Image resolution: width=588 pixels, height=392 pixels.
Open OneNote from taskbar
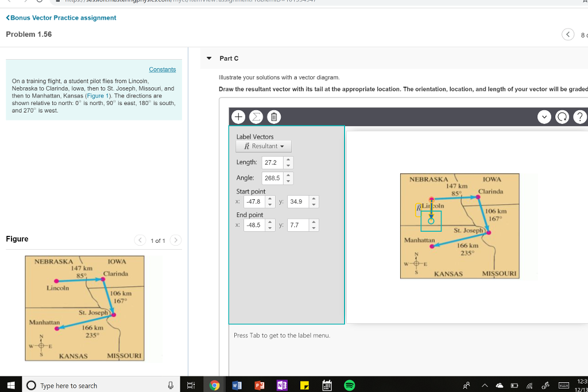(x=281, y=385)
